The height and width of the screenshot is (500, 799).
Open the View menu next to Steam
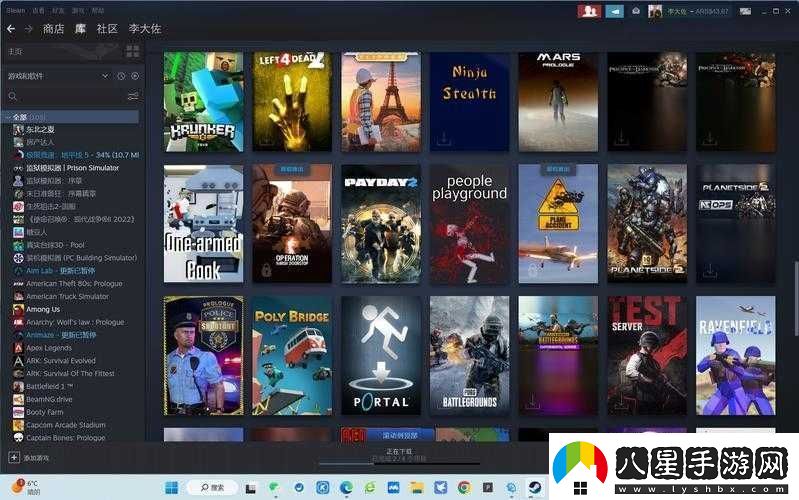38,10
